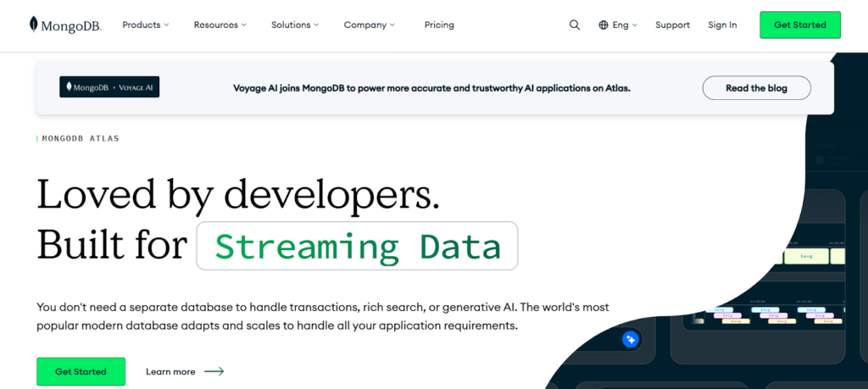Click the hero Get Started button below text

point(81,371)
